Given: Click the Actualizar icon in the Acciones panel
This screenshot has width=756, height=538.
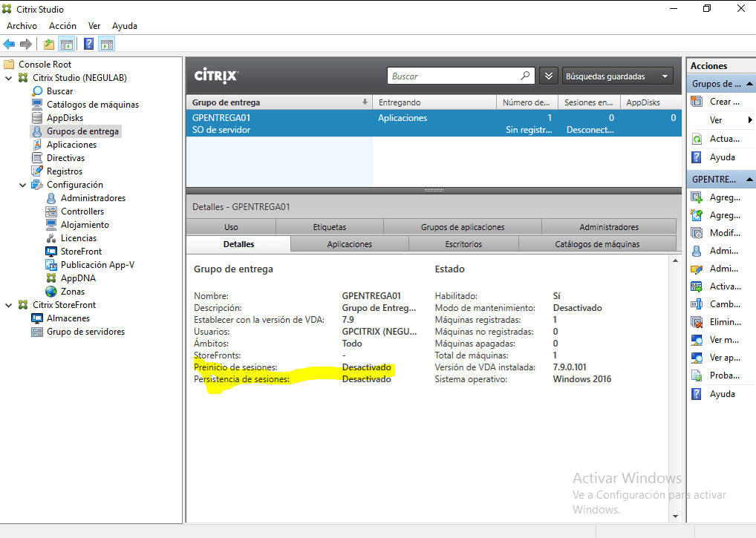Looking at the screenshot, I should tap(697, 138).
